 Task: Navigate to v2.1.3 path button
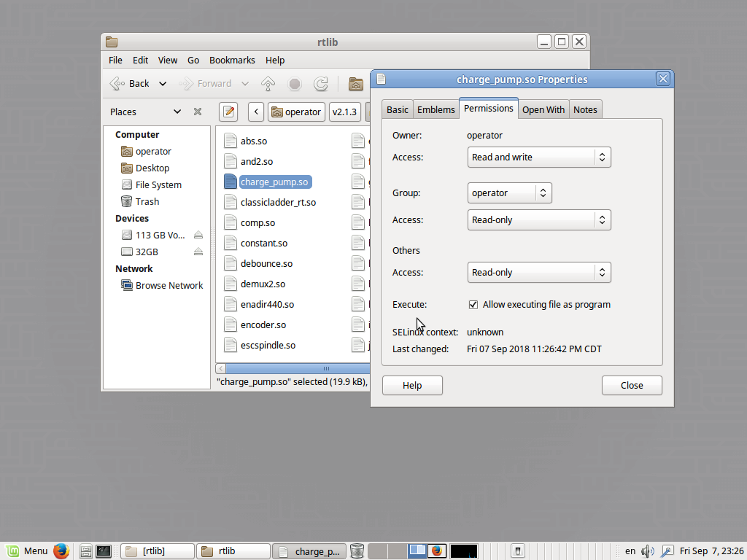[344, 112]
